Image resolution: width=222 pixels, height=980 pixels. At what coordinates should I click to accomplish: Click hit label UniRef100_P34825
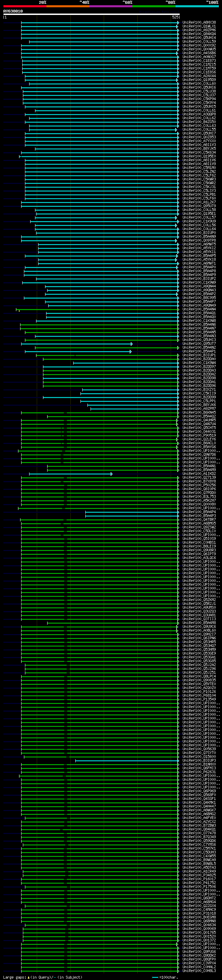click(x=199, y=875)
